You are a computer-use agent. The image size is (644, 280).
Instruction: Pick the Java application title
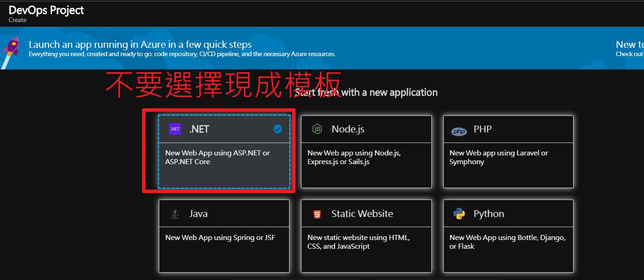coord(198,214)
